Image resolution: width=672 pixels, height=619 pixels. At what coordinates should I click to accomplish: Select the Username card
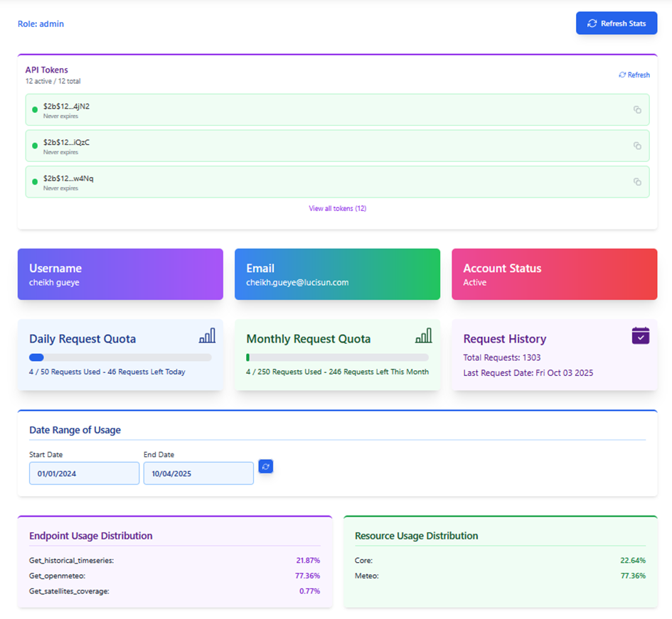tap(120, 274)
